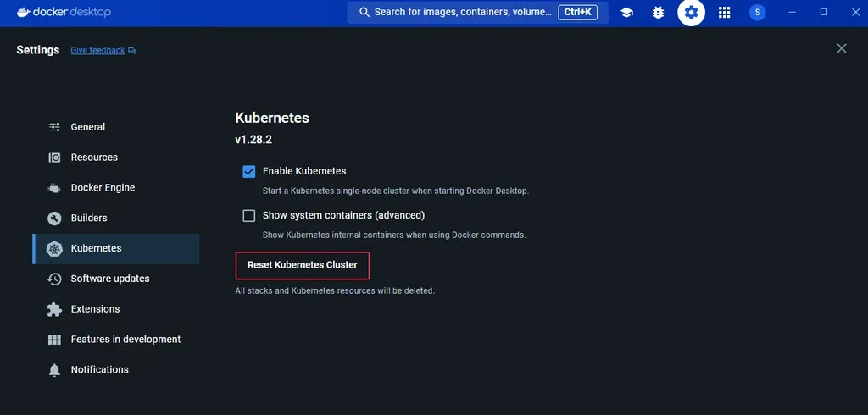The width and height of the screenshot is (868, 415).
Task: Click the Extensions puzzle piece icon
Action: (54, 309)
